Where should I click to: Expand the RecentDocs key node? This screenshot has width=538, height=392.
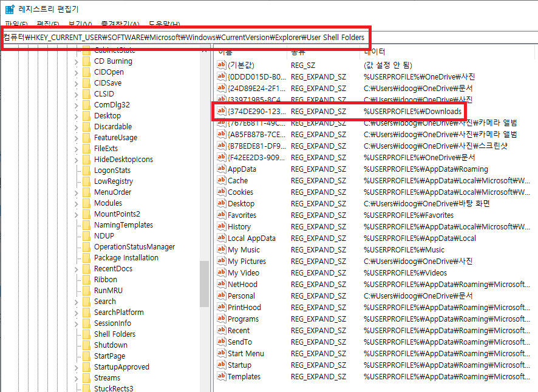click(76, 269)
